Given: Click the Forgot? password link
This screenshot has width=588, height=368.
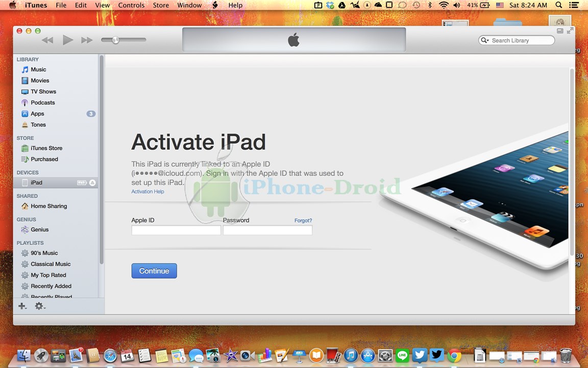Looking at the screenshot, I should [x=303, y=220].
